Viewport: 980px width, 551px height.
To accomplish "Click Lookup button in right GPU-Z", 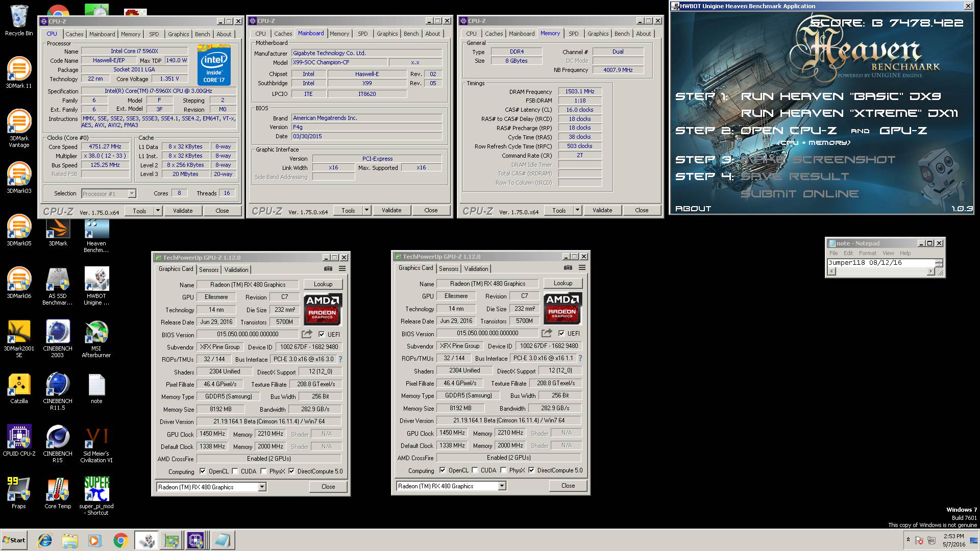I will (563, 283).
